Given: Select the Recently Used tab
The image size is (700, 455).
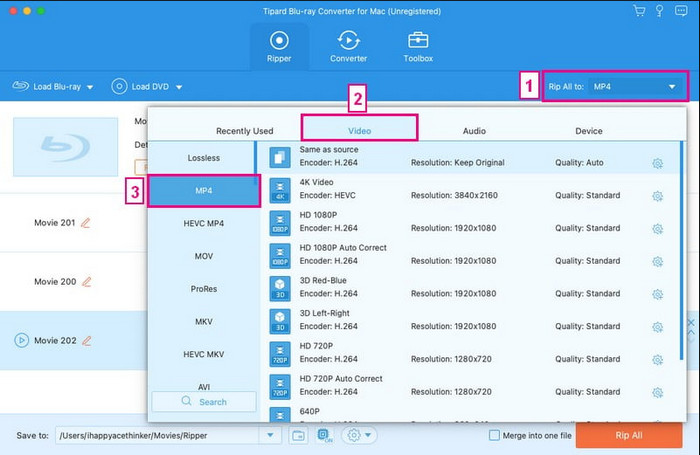Looking at the screenshot, I should (x=245, y=131).
